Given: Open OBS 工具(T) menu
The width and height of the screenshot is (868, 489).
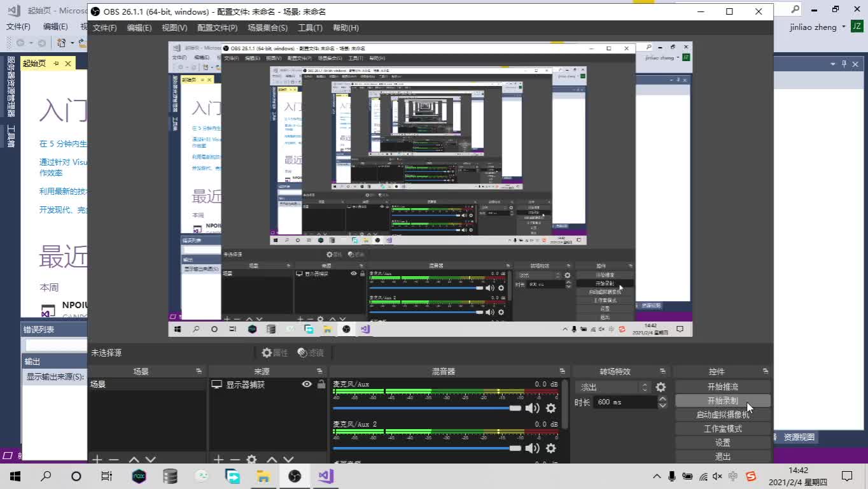Looking at the screenshot, I should tap(310, 28).
